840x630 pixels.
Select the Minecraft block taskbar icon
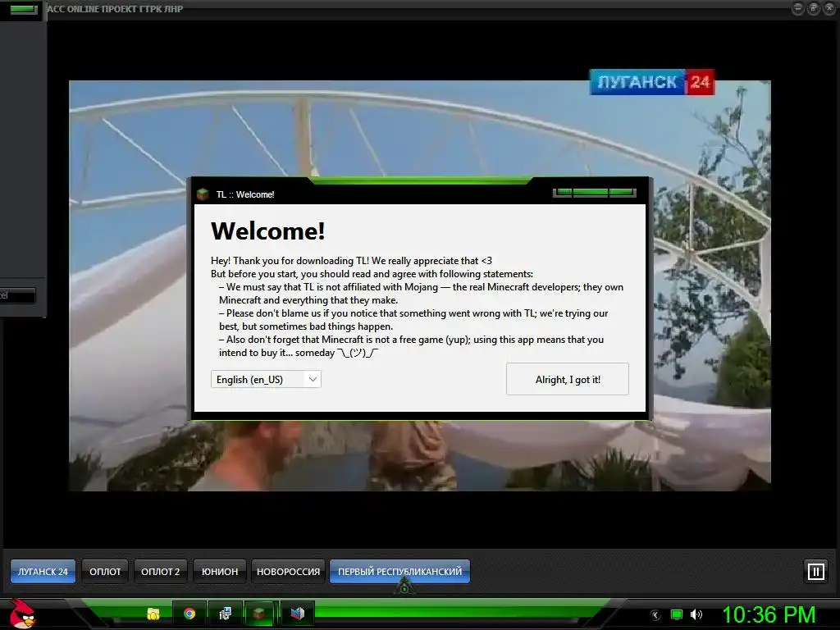point(259,614)
